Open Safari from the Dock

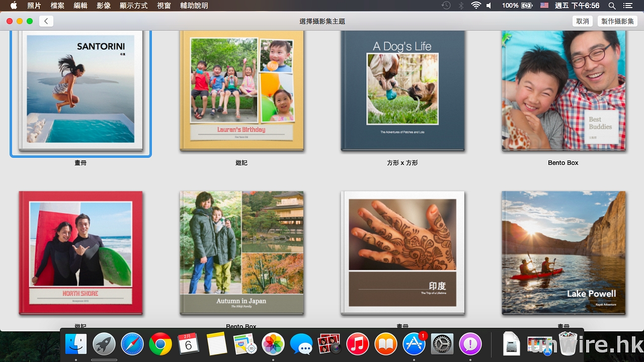click(x=132, y=344)
